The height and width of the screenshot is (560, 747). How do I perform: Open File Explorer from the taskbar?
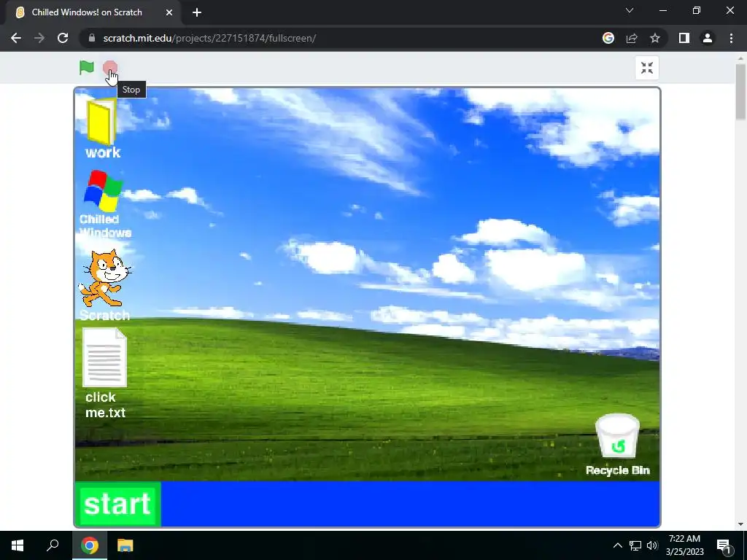coord(125,545)
